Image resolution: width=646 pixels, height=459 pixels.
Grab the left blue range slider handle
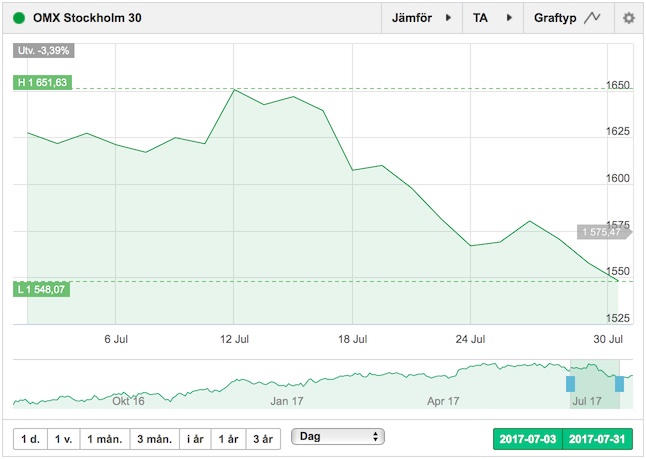pyautogui.click(x=571, y=384)
